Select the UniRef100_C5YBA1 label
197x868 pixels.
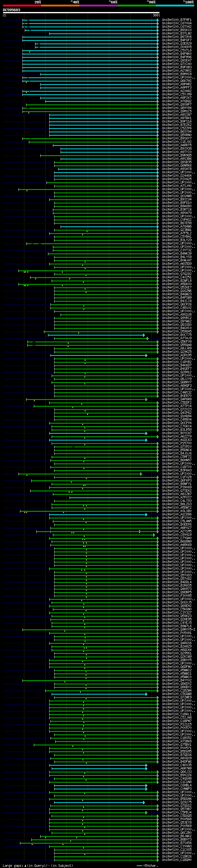tap(177, 236)
